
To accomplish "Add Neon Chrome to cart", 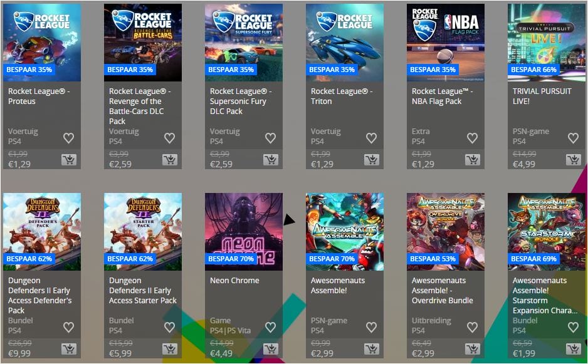I will 271,350.
